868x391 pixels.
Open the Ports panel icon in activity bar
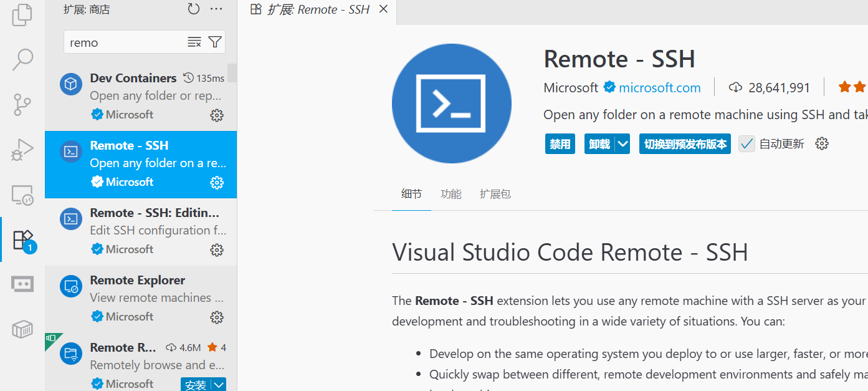[x=22, y=284]
